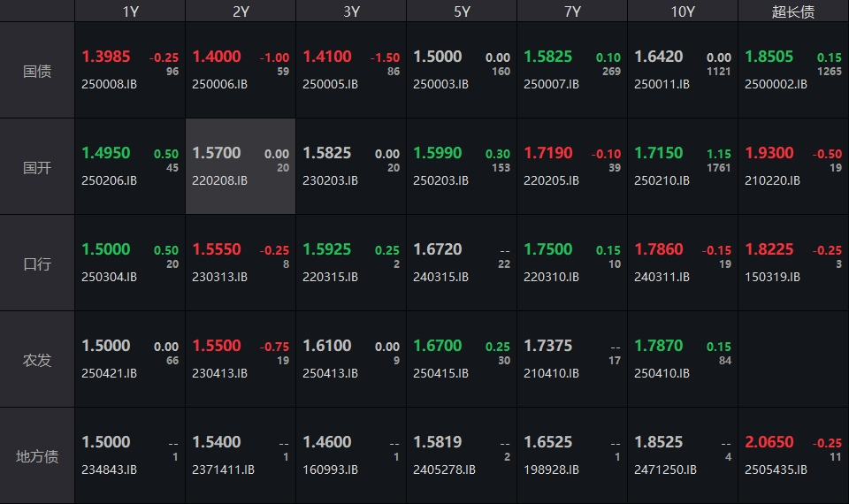The image size is (849, 504).
Task: Select the 国债 row label
Action: [37, 71]
